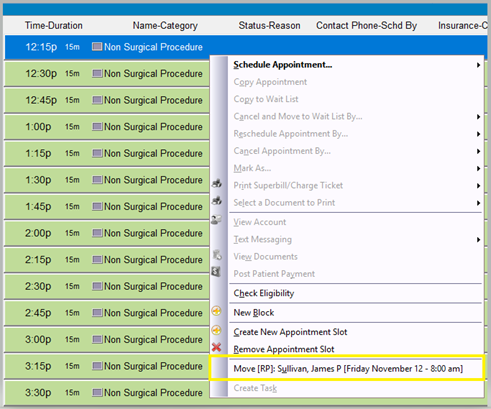The height and width of the screenshot is (409, 491).
Task: Click the Time-Duration column header
Action: tap(54, 26)
